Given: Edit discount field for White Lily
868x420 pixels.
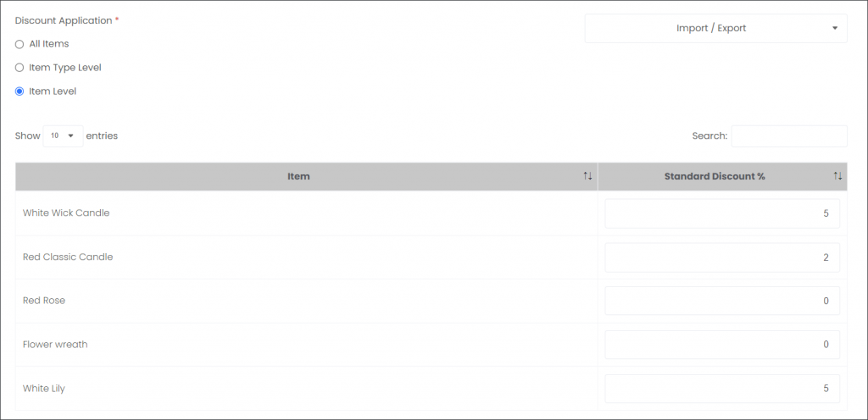Looking at the screenshot, I should point(722,389).
